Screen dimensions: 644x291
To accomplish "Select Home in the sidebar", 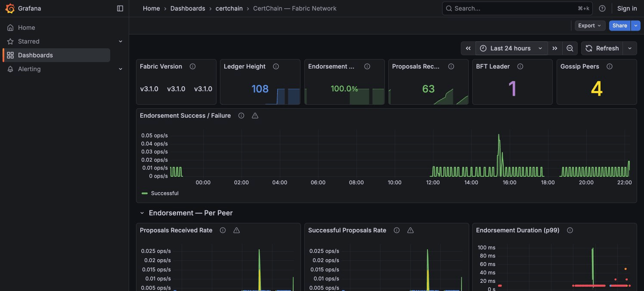I will pyautogui.click(x=10, y=27).
